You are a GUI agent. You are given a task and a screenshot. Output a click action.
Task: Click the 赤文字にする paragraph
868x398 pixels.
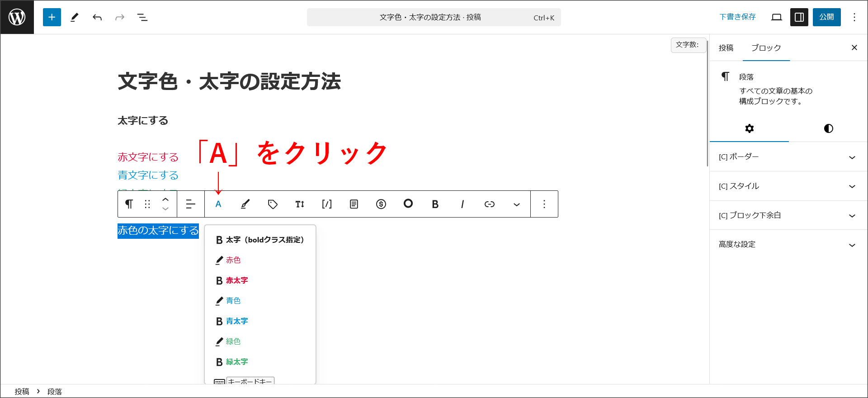tap(148, 157)
